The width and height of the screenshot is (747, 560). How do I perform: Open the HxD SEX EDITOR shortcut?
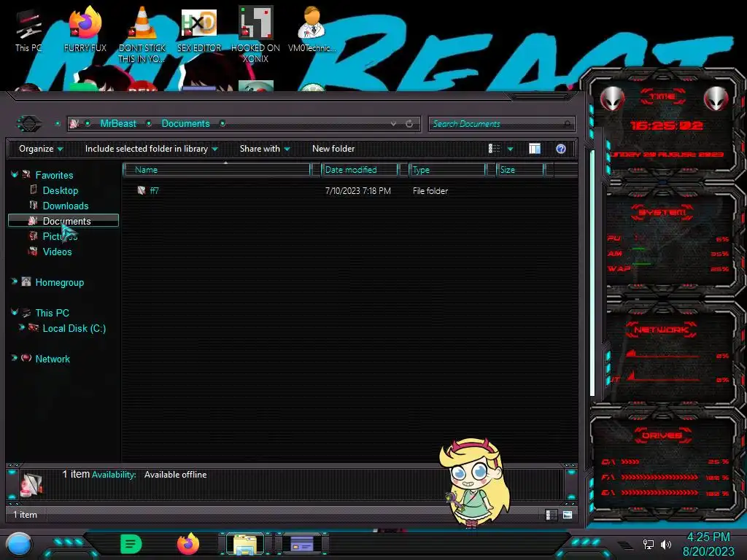point(199,29)
